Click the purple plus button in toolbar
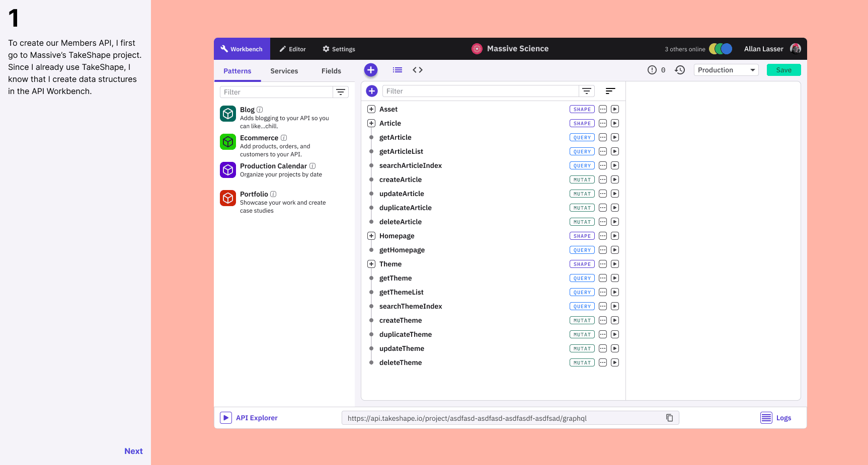The height and width of the screenshot is (465, 868). point(371,70)
